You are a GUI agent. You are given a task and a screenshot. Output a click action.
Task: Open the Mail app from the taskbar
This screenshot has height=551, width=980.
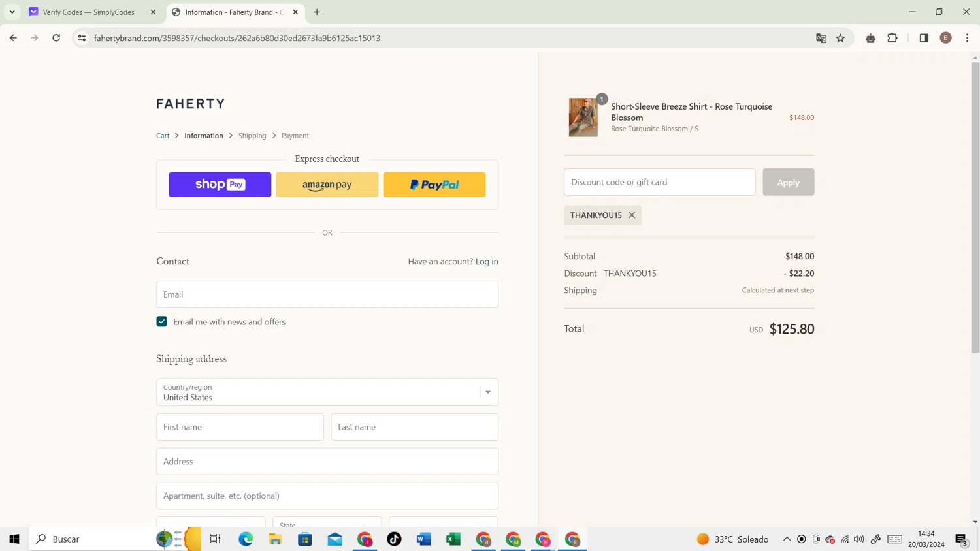335,539
